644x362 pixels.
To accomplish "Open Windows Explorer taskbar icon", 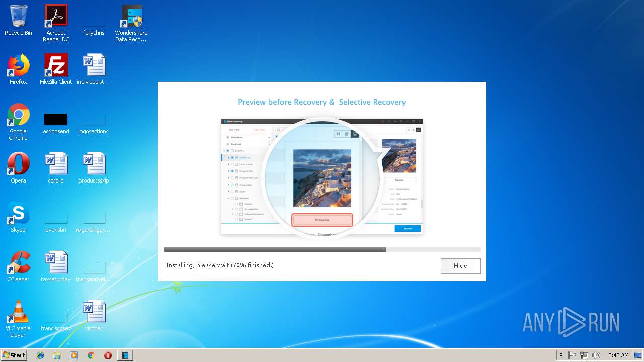I will click(57, 355).
